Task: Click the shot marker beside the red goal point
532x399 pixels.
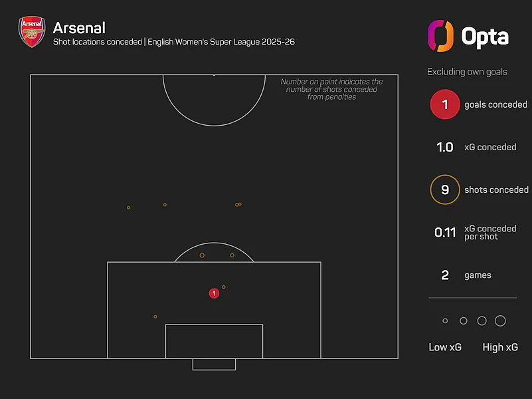Action: pyautogui.click(x=224, y=287)
